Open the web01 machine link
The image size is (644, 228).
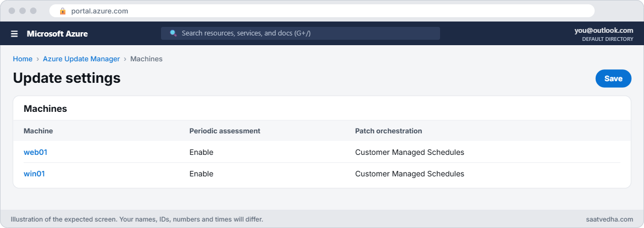click(35, 152)
